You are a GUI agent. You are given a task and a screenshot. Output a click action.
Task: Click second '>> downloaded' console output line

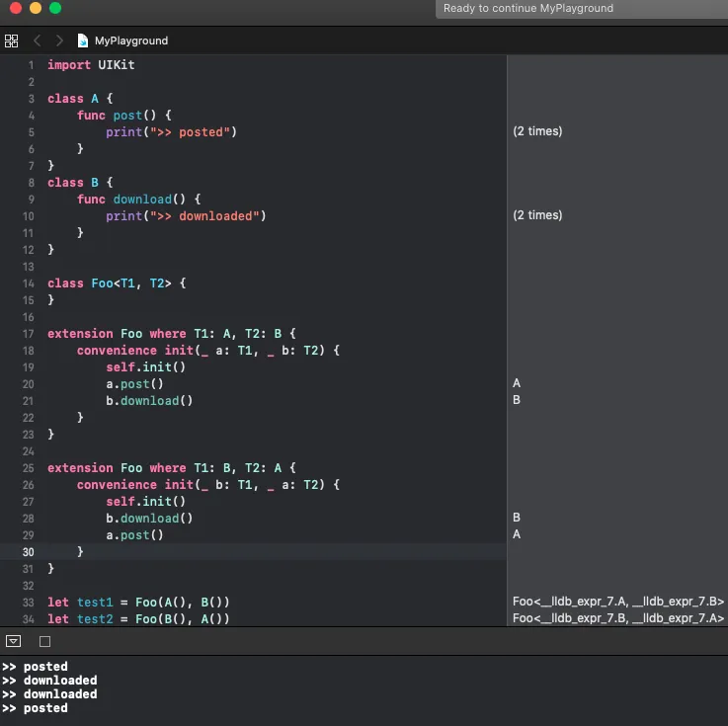click(49, 694)
